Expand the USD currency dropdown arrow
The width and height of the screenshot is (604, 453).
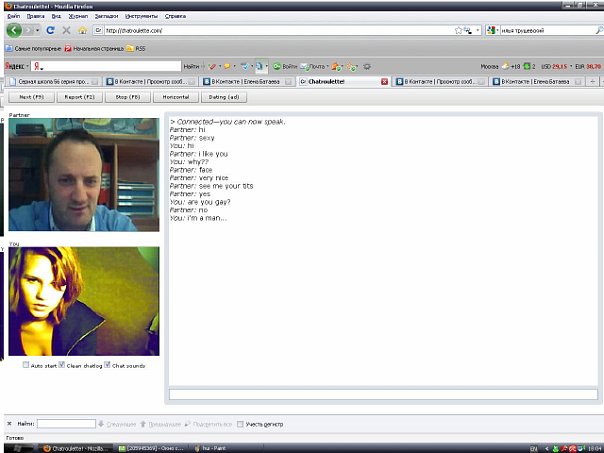tap(571, 67)
